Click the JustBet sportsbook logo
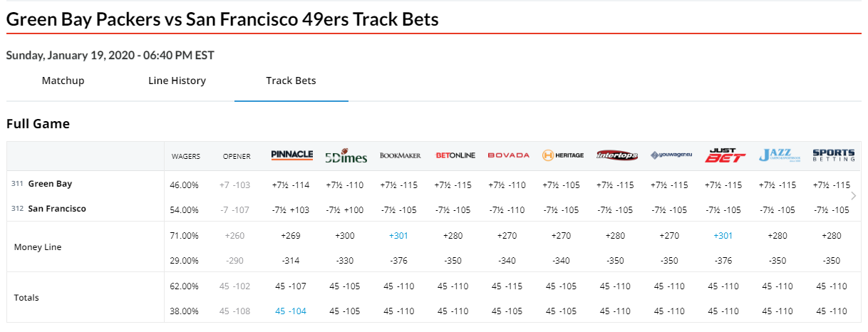Image resolution: width=868 pixels, height=332 pixels. [x=725, y=155]
